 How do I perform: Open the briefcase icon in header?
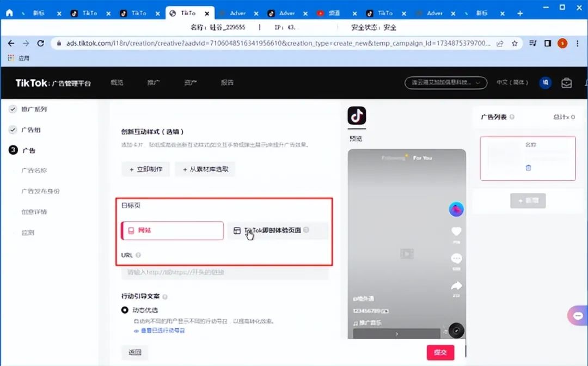(x=566, y=82)
